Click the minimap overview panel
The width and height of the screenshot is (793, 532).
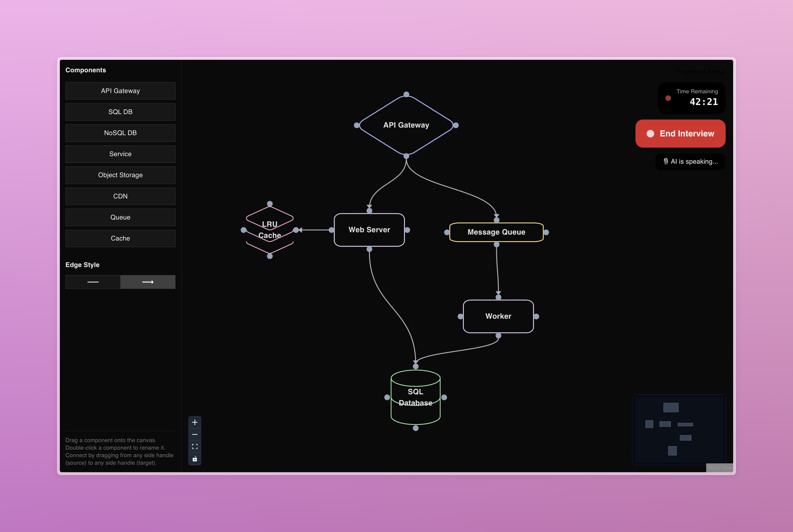(679, 429)
